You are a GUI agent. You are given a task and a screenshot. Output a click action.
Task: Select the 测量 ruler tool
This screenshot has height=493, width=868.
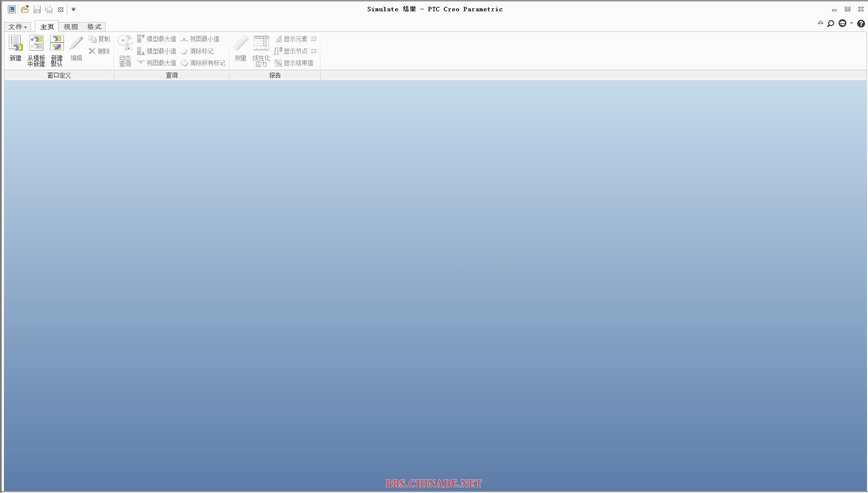[x=240, y=48]
